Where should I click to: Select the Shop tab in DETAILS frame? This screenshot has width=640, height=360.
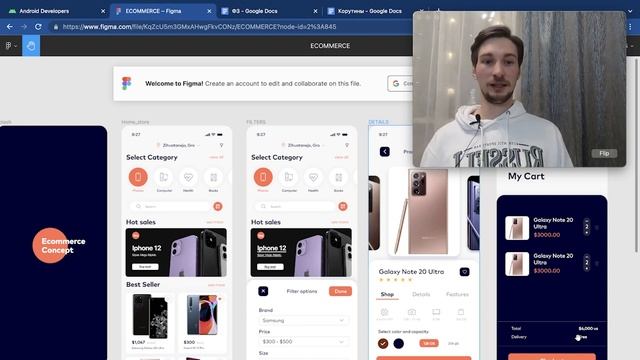point(387,294)
